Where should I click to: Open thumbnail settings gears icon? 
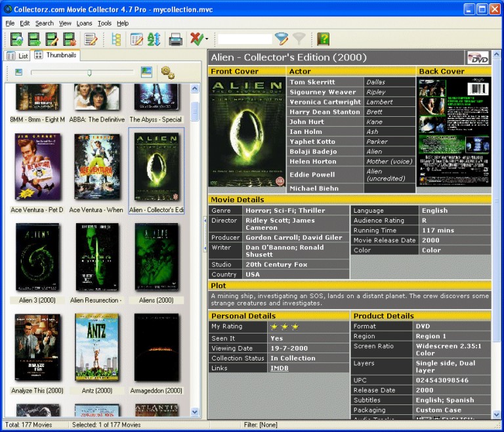167,72
